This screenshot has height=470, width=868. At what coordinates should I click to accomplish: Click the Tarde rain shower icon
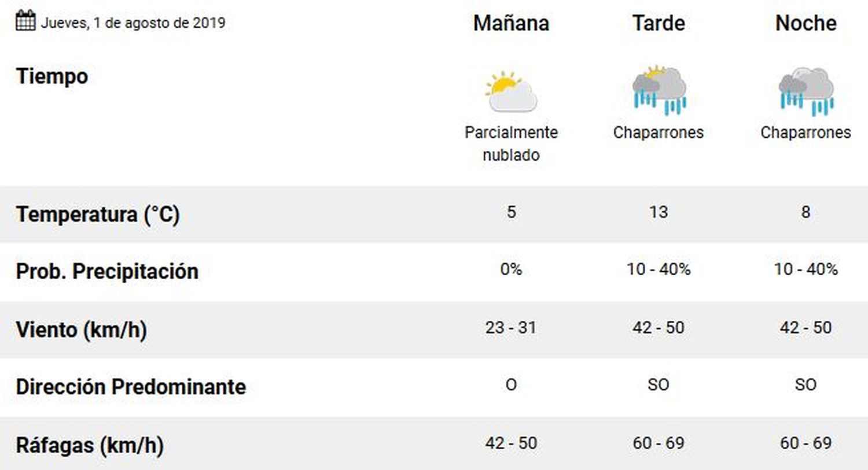pos(659,90)
